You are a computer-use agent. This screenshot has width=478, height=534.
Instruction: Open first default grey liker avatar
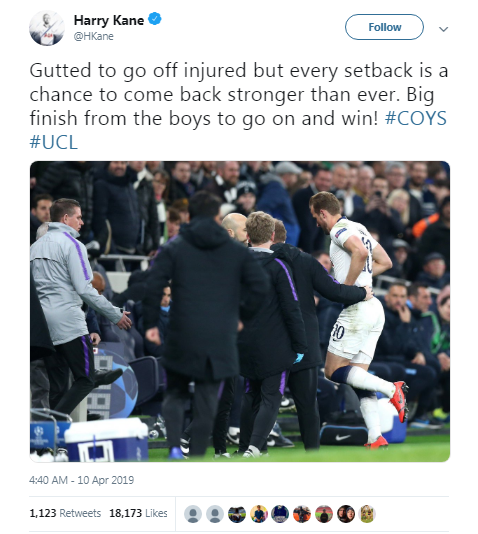[x=193, y=514]
